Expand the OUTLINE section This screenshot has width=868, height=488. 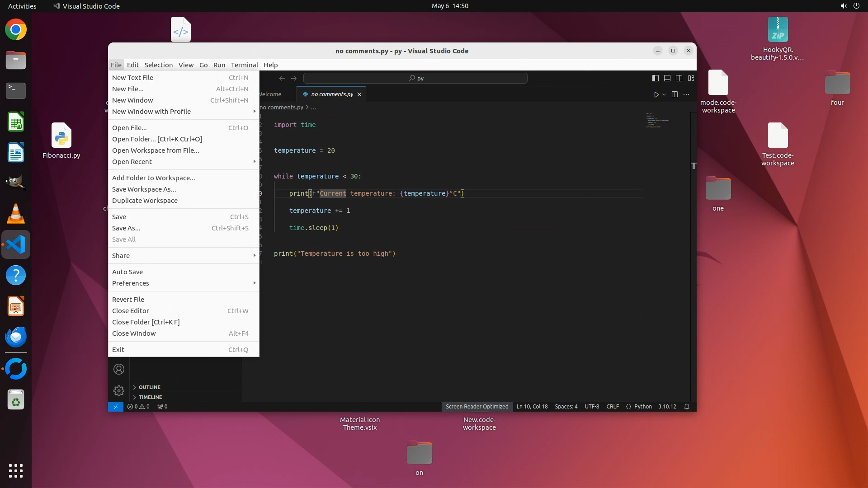point(149,387)
